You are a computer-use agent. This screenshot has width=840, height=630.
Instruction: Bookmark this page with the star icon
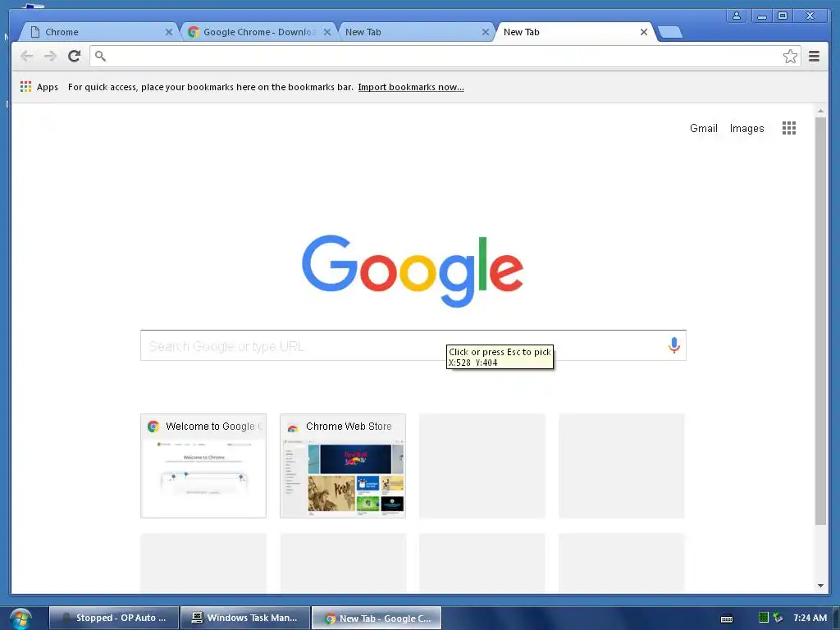(x=790, y=57)
